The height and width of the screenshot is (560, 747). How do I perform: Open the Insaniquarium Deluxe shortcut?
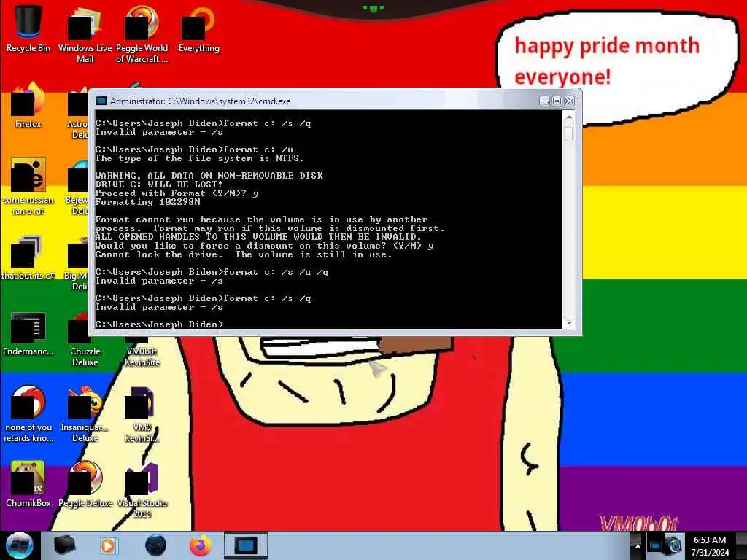[85, 413]
